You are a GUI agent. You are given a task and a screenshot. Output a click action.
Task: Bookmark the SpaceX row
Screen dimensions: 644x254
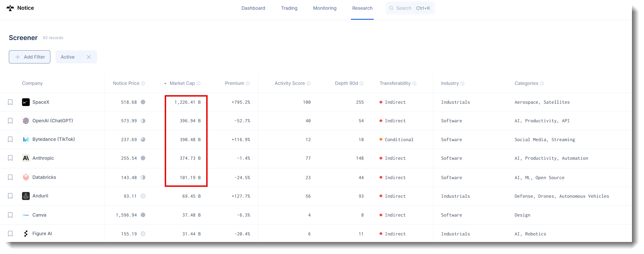tap(10, 102)
